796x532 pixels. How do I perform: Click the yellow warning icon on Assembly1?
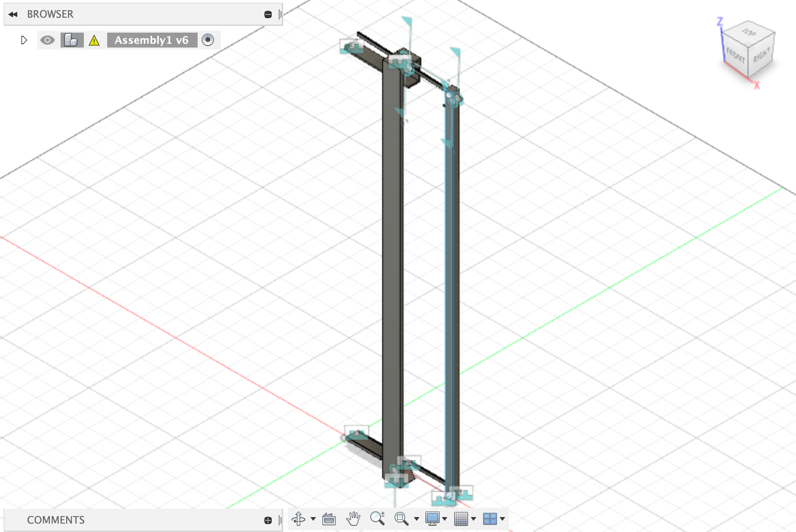pyautogui.click(x=94, y=41)
